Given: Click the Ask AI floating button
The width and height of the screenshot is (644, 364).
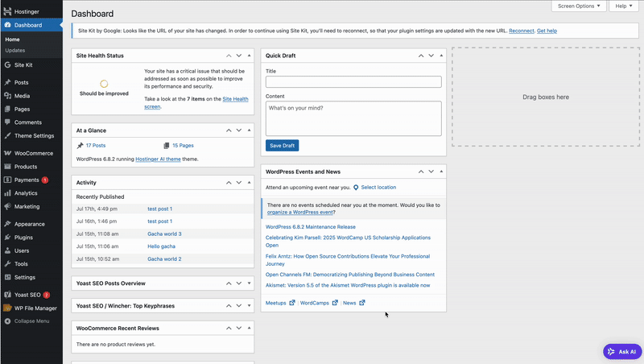Looking at the screenshot, I should point(622,352).
